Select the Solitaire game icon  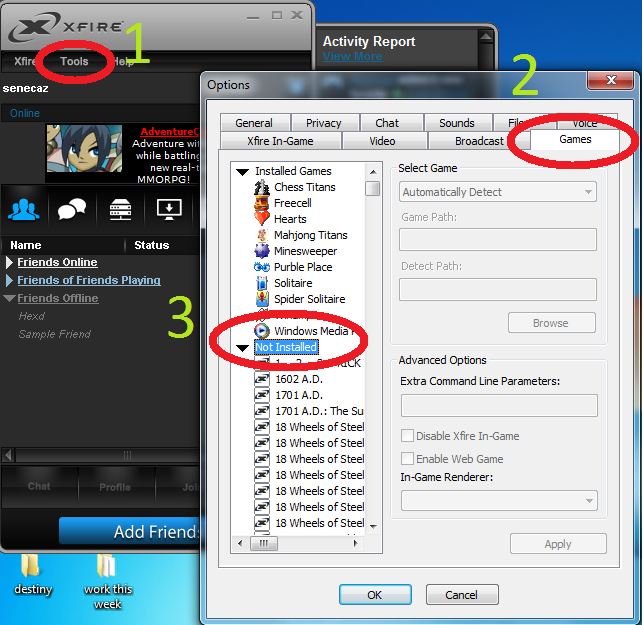click(x=262, y=283)
